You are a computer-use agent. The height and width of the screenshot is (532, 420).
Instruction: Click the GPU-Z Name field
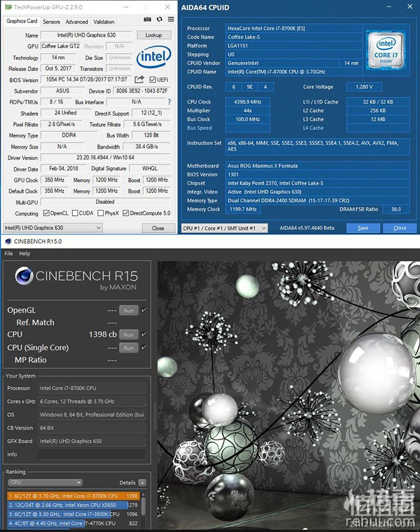[x=86, y=35]
